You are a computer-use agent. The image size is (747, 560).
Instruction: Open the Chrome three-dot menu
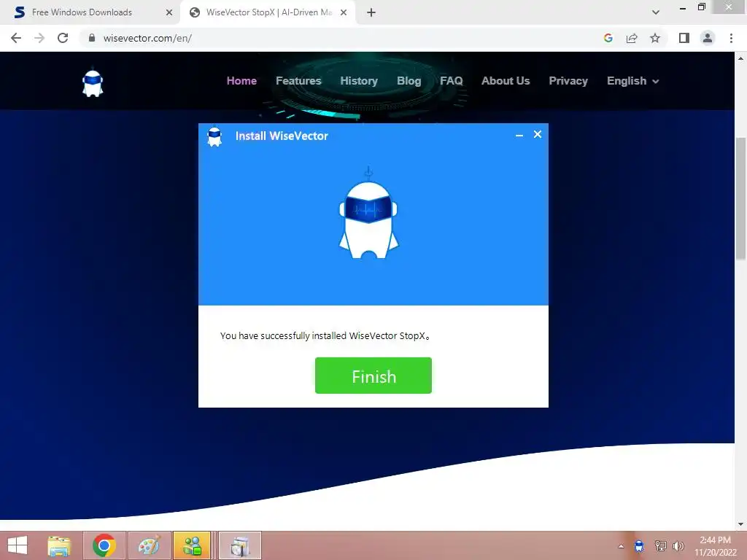coord(731,38)
